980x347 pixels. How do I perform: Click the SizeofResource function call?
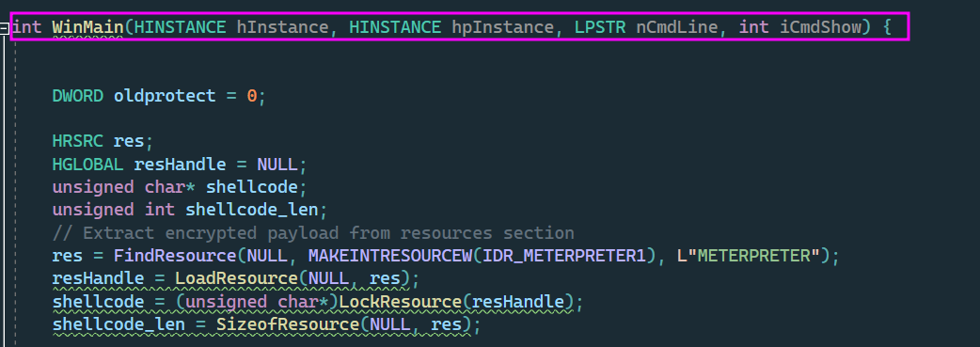(x=288, y=324)
